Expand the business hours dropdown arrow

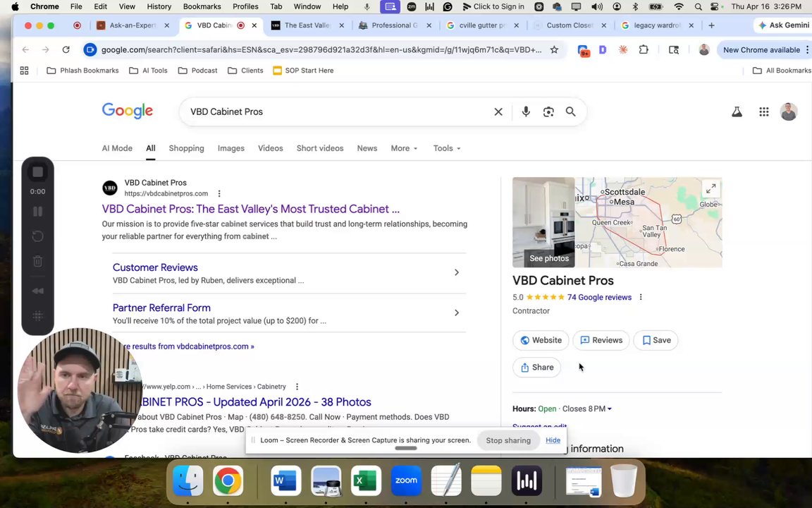[610, 409]
